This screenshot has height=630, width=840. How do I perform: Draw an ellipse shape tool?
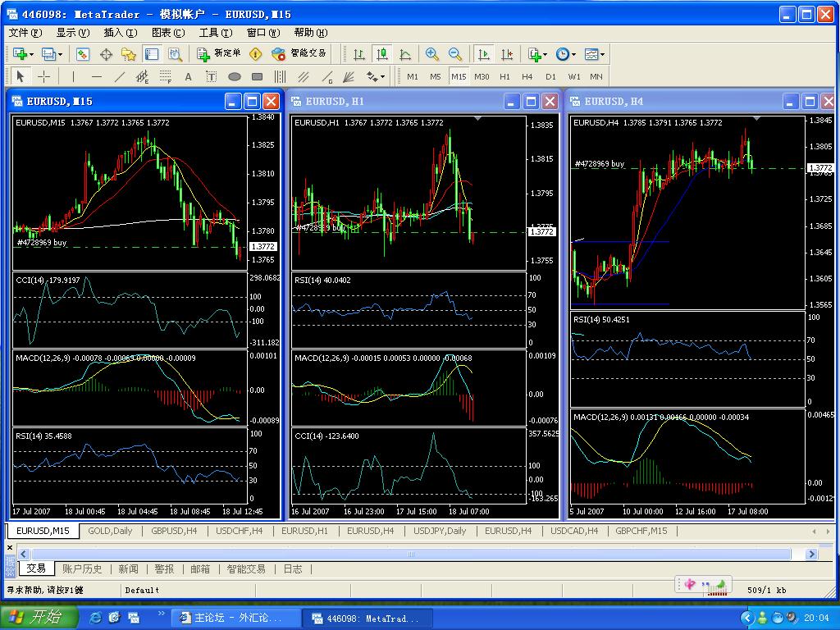point(234,76)
